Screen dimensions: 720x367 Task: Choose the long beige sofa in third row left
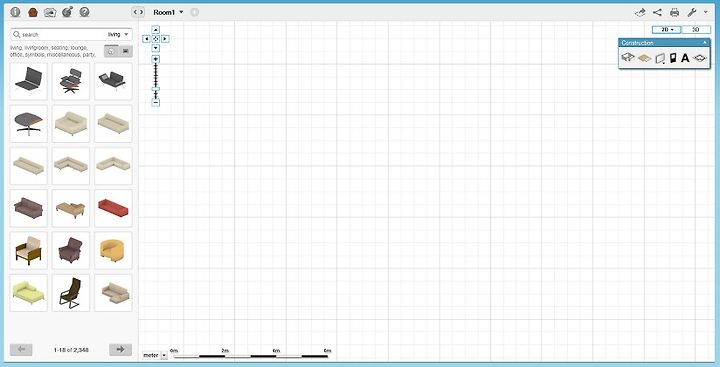pos(28,166)
